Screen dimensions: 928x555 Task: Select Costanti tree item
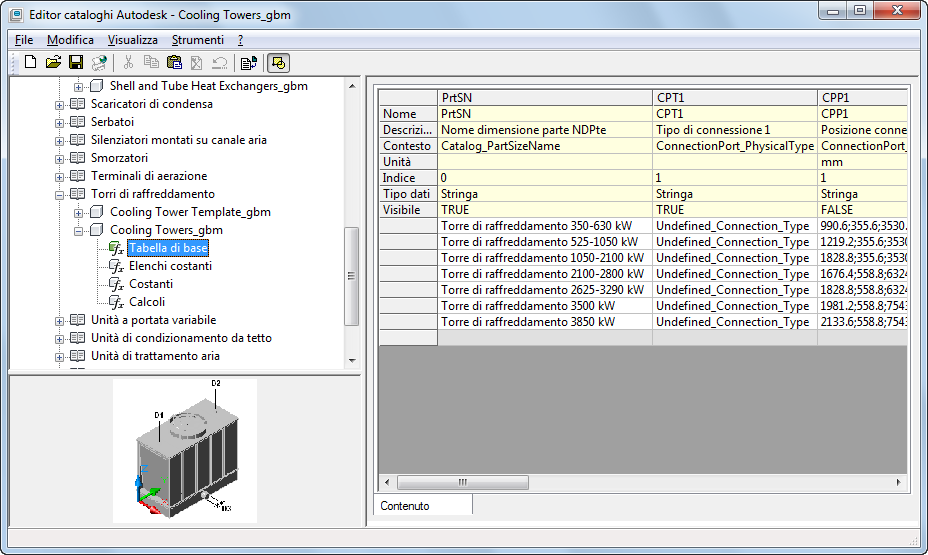coord(151,284)
